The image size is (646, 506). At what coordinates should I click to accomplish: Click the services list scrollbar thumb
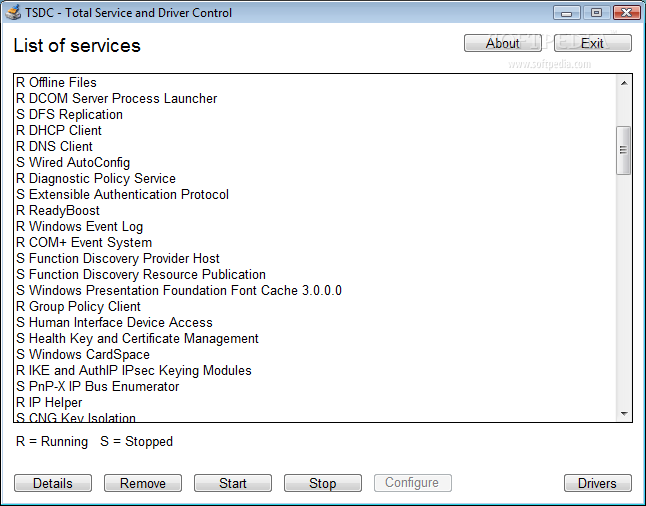point(624,150)
